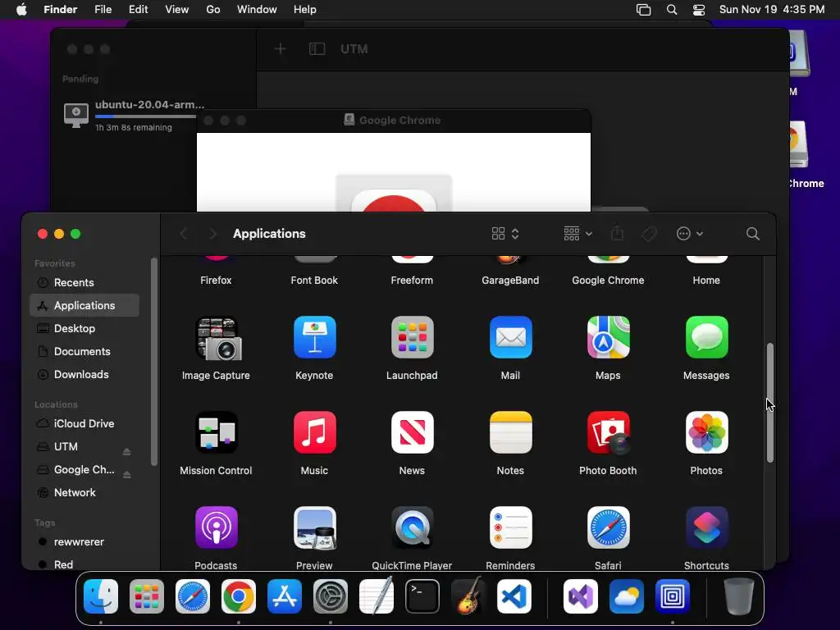Select the Red tag in sidebar

(x=84, y=564)
